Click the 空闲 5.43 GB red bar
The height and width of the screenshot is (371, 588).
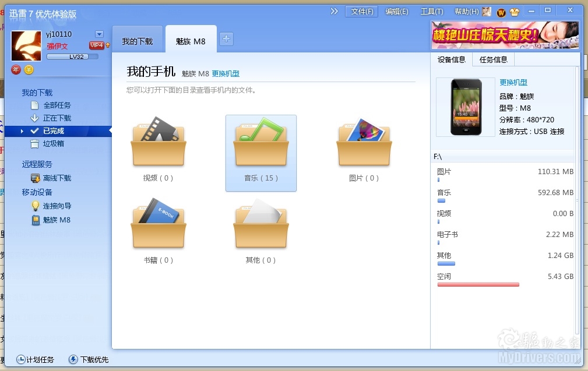478,285
